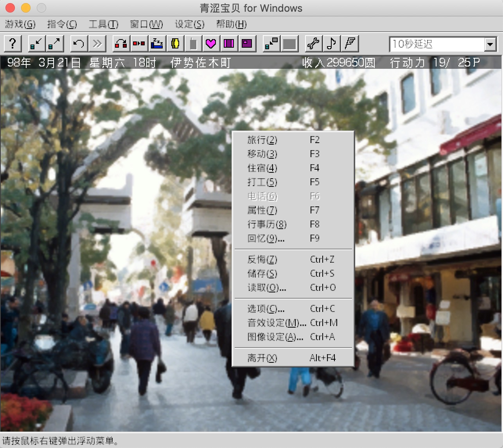Screen dimensions: 503x448
Task: Click the red travel arrow icon
Action: 121,43
